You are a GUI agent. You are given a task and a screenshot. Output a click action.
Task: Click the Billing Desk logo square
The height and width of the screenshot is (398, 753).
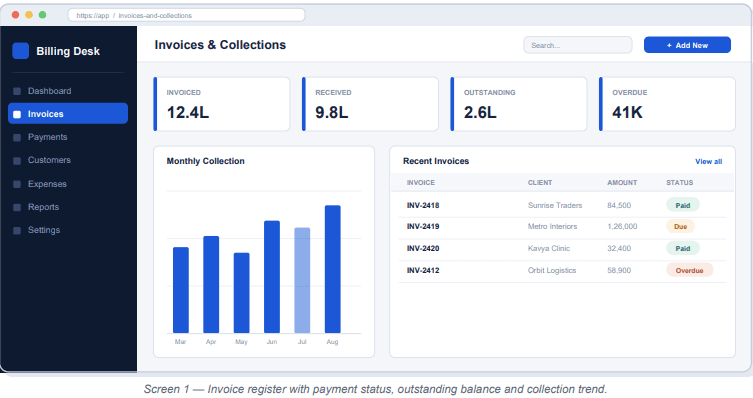21,51
